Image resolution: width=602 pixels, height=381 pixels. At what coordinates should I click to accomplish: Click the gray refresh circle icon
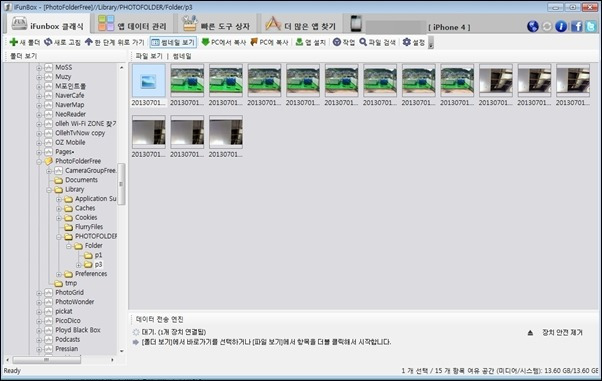tap(547, 26)
